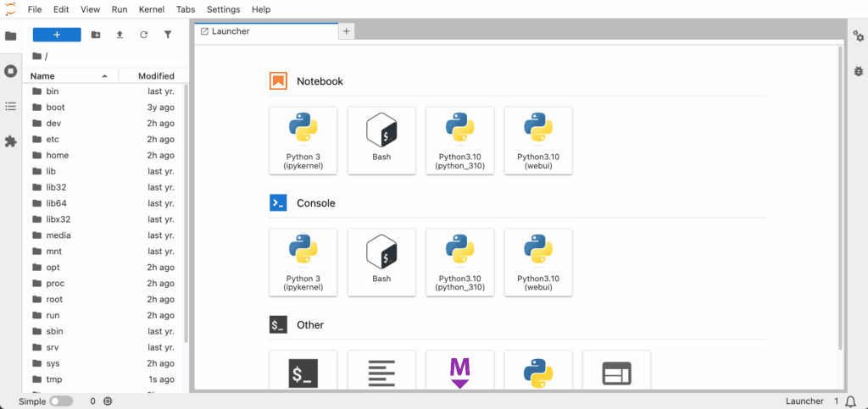Open the Settings menu

point(224,9)
